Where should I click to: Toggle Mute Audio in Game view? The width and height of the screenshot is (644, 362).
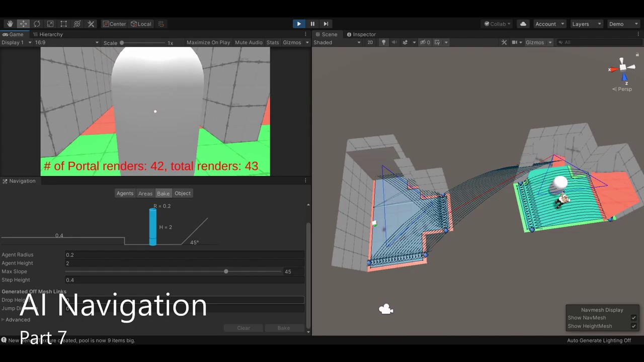pyautogui.click(x=249, y=42)
